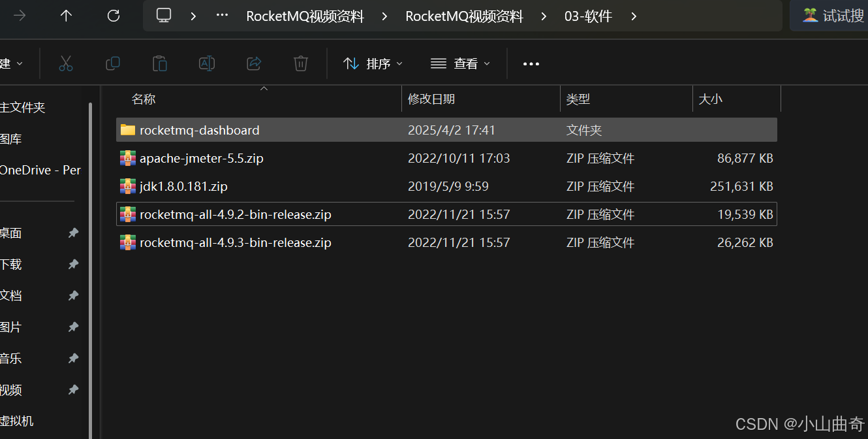Sort by the 类型 column header

point(578,99)
